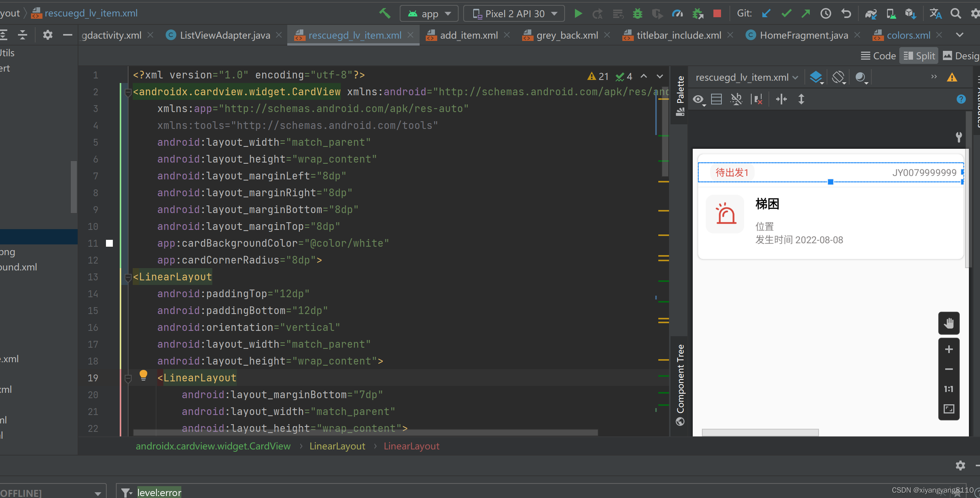980x498 pixels.
Task: Open the Component Tree side panel
Action: (680, 384)
